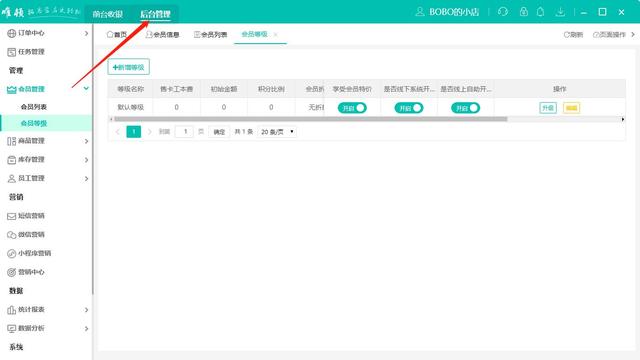The width and height of the screenshot is (640, 360).
Task: Click the 新增等级 button
Action: click(129, 67)
